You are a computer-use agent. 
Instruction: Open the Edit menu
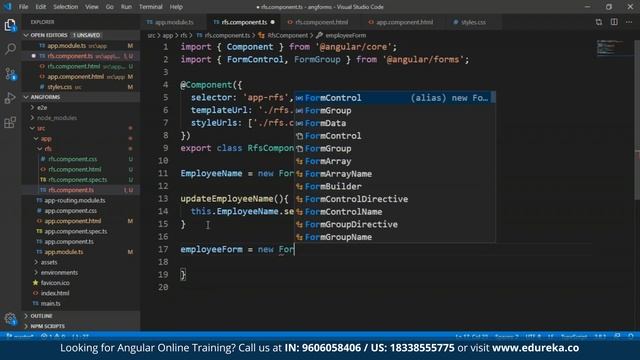click(x=41, y=7)
